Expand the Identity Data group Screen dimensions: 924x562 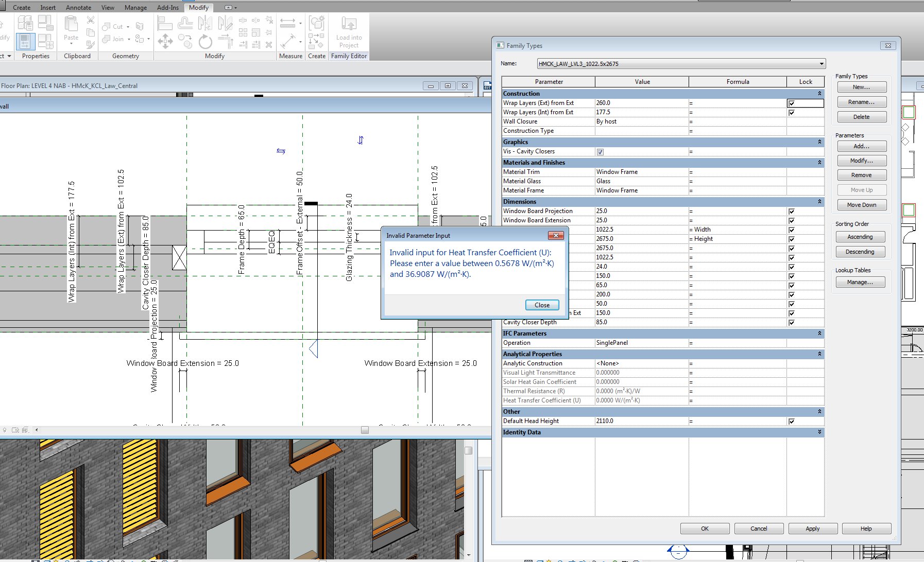pos(819,432)
